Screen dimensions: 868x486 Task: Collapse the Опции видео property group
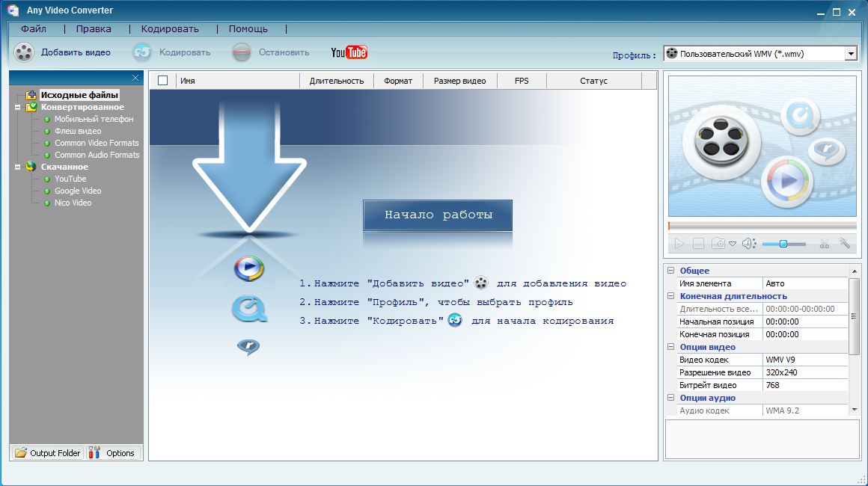(x=671, y=347)
